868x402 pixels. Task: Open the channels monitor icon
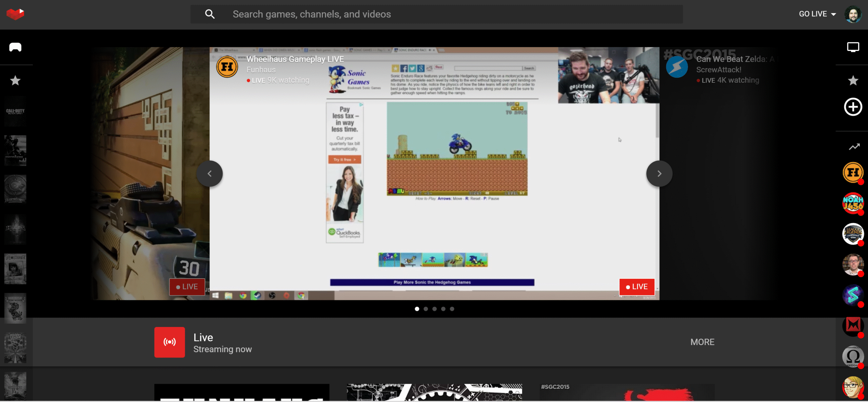[853, 47]
